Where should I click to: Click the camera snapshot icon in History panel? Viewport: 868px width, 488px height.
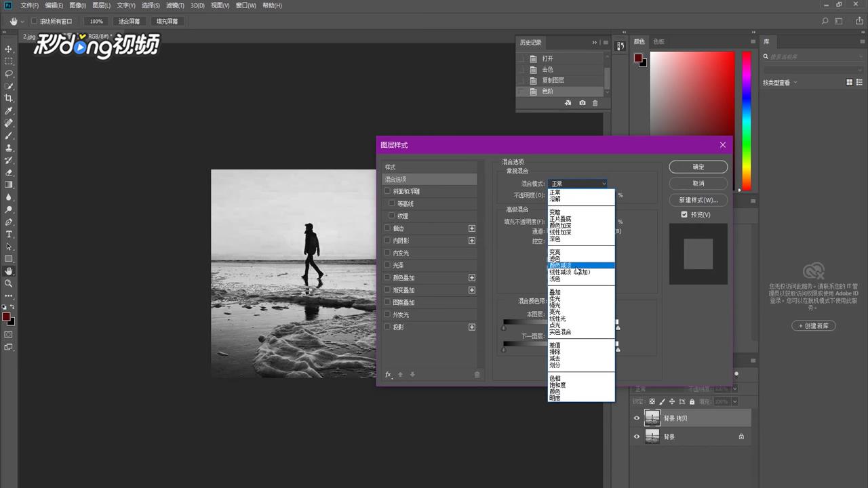tap(582, 103)
